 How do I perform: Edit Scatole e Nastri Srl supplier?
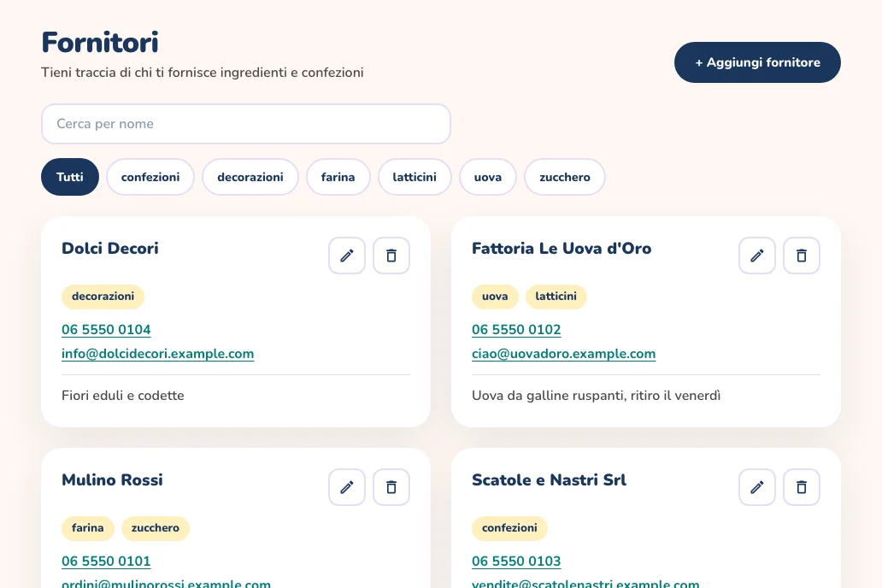(x=756, y=487)
